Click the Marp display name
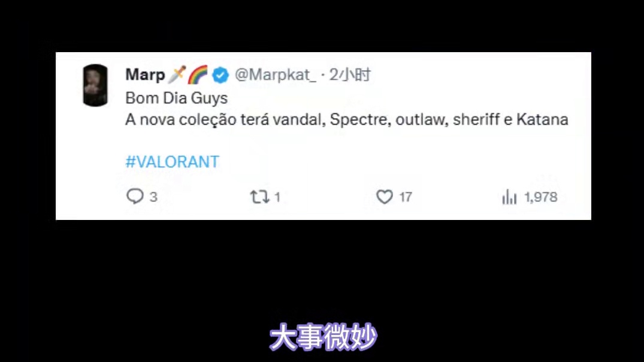 pos(145,75)
